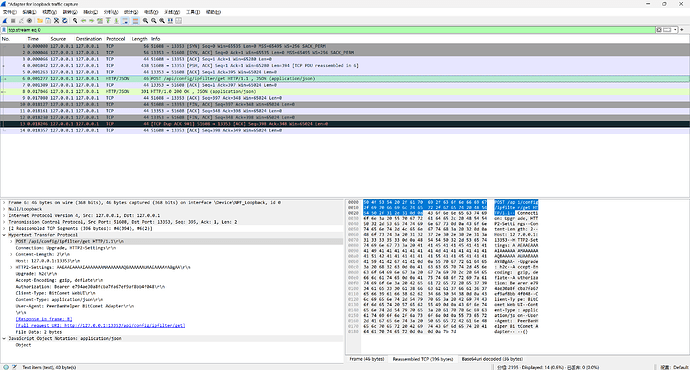Viewport: 690px width, 370px height.
Task: Select packet 8 HTTP/1.0 200 OK row
Action: click(345, 92)
